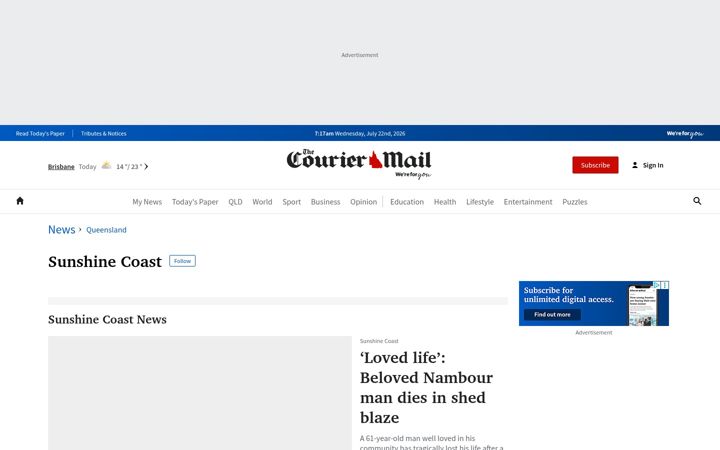Click Queensland breadcrumb link
Image resolution: width=720 pixels, height=450 pixels.
[x=106, y=230]
